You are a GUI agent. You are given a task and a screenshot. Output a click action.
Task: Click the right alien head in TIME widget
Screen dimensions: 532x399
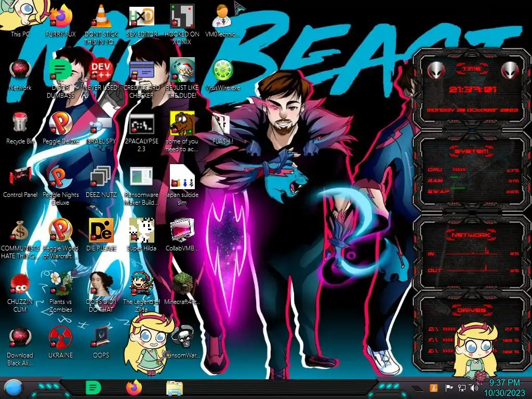510,71
